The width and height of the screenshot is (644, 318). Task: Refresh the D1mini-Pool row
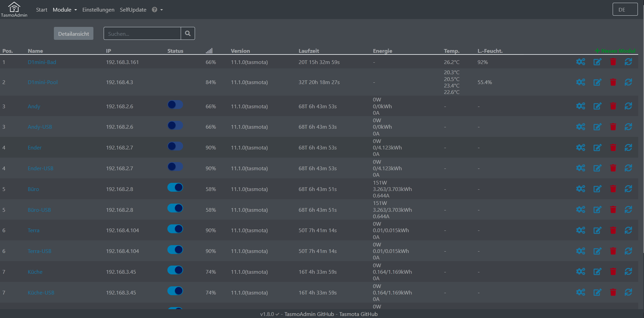(x=628, y=82)
